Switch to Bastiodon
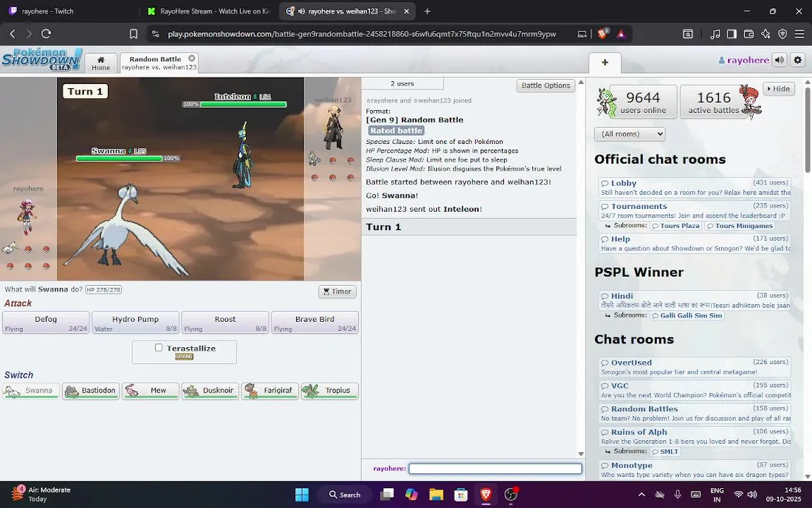 91,391
